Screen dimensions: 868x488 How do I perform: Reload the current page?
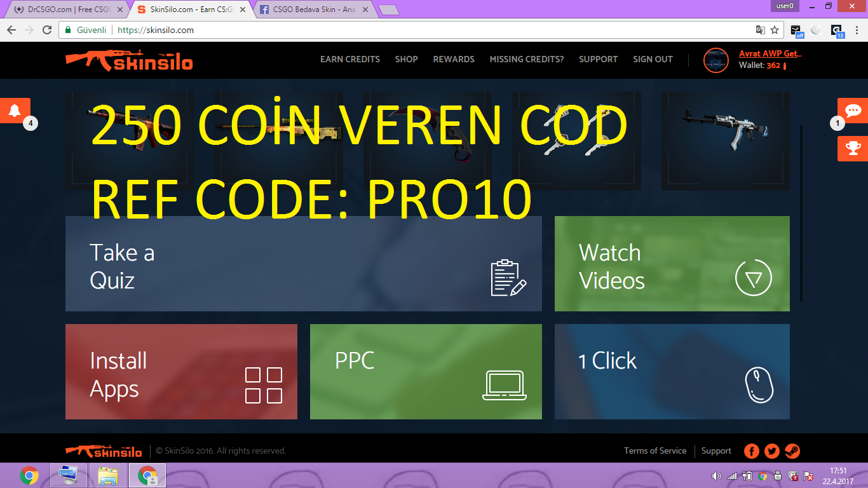point(47,30)
